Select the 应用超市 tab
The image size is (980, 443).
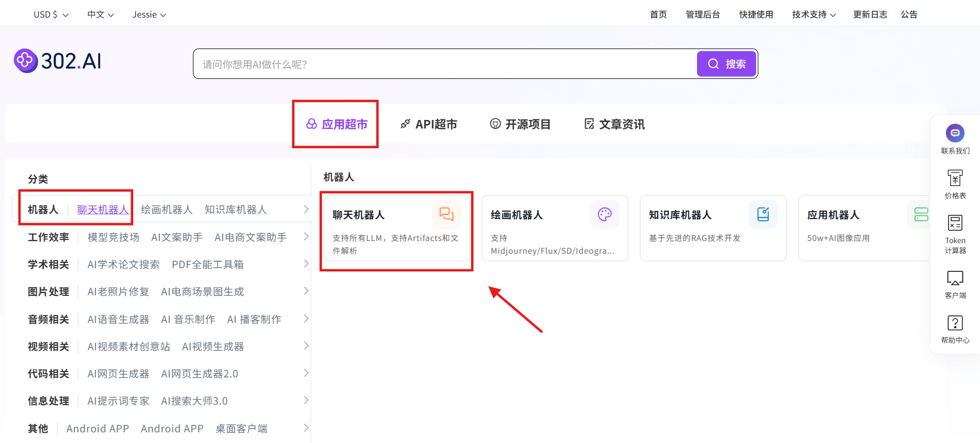pyautogui.click(x=337, y=124)
